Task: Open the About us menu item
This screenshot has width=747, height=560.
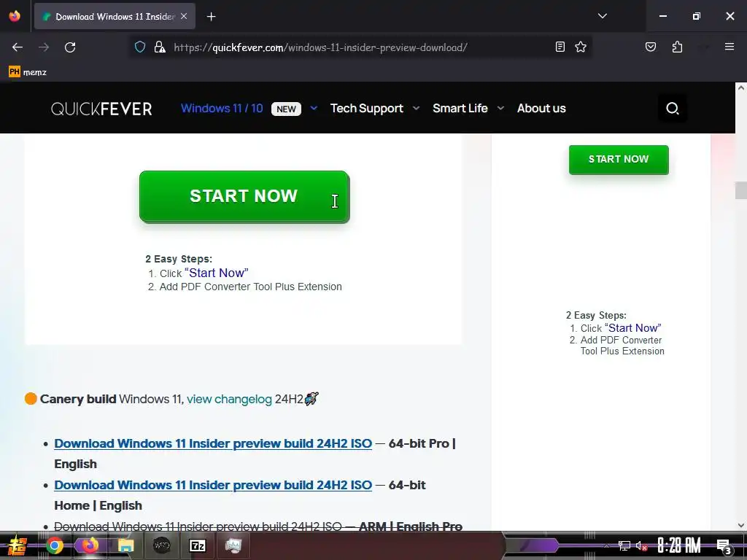Action: 542,108
